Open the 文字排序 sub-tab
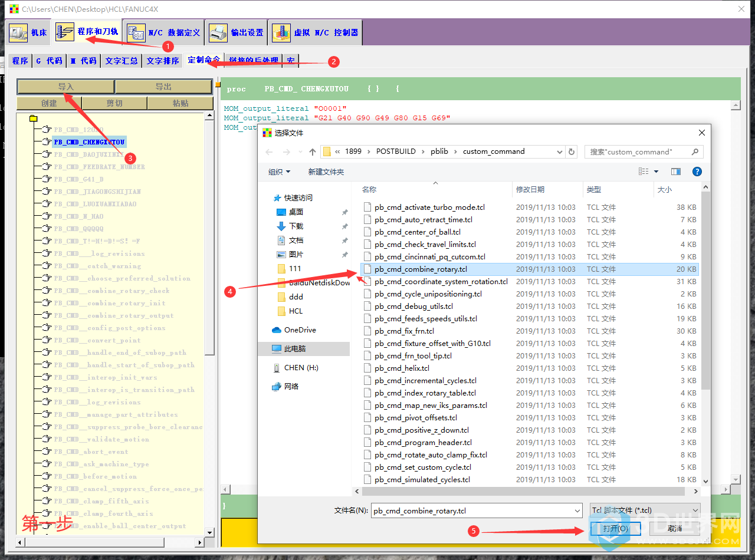 (163, 61)
